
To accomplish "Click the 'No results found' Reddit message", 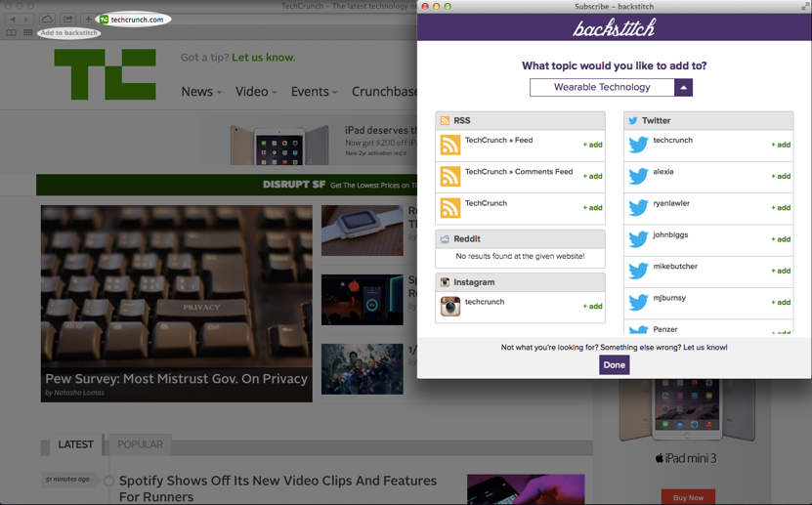I will (x=520, y=256).
